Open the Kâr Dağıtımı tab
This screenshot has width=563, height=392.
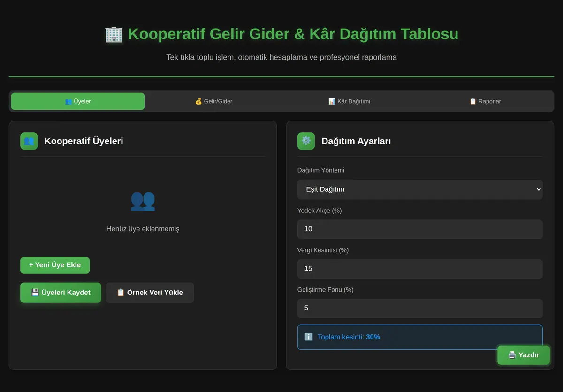point(349,101)
